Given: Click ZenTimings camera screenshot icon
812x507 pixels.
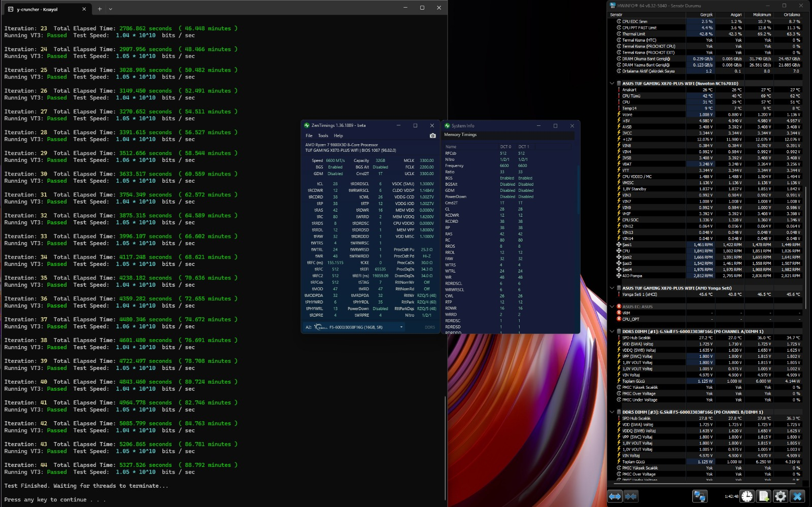Looking at the screenshot, I should (432, 136).
